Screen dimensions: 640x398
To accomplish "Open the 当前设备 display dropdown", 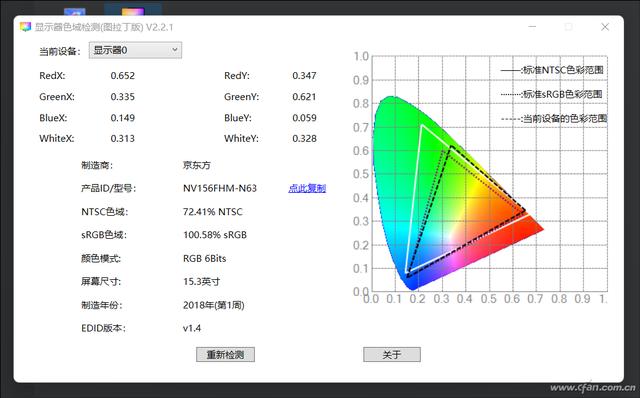I will (135, 50).
